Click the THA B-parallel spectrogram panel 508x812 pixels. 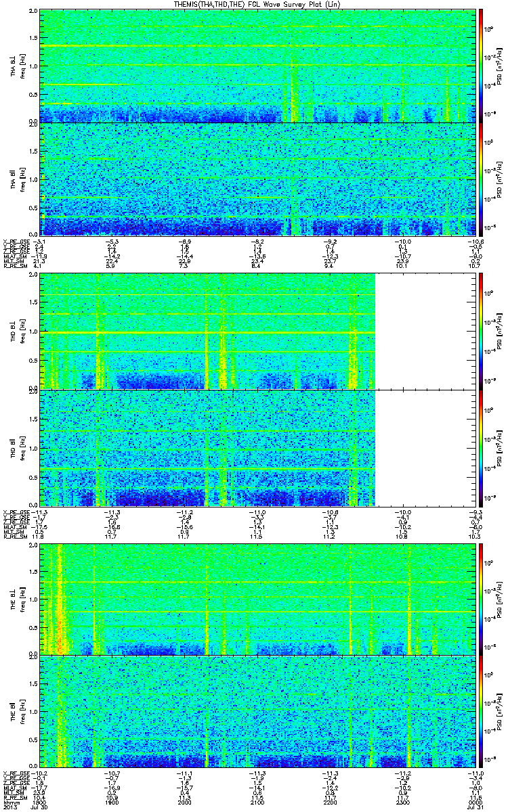[x=256, y=179]
